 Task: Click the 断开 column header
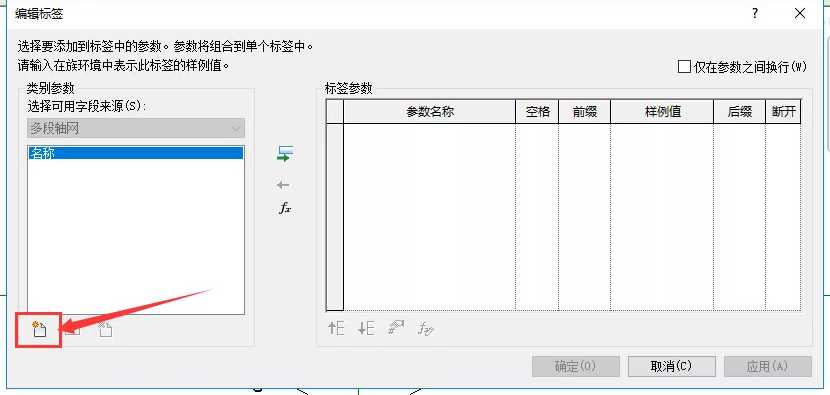click(783, 112)
